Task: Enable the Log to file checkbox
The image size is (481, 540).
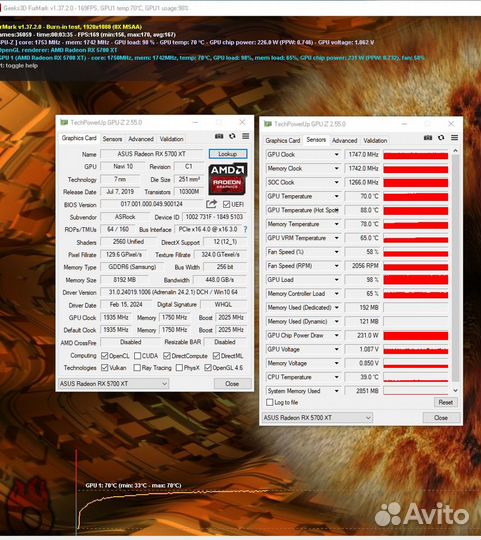Action: click(x=270, y=402)
